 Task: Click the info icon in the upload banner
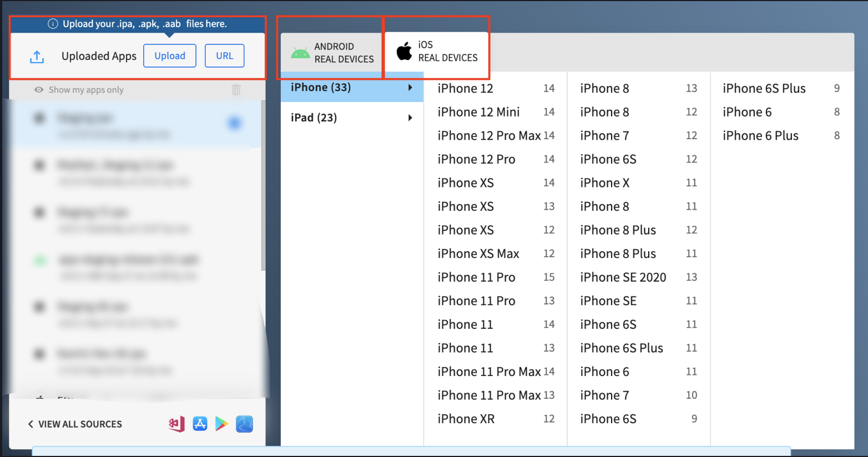click(x=53, y=23)
